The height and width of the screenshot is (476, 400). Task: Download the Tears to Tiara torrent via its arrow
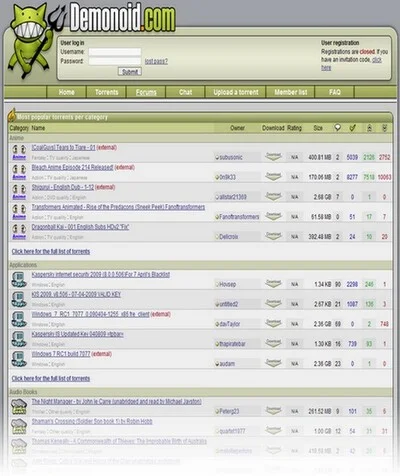pos(273,156)
